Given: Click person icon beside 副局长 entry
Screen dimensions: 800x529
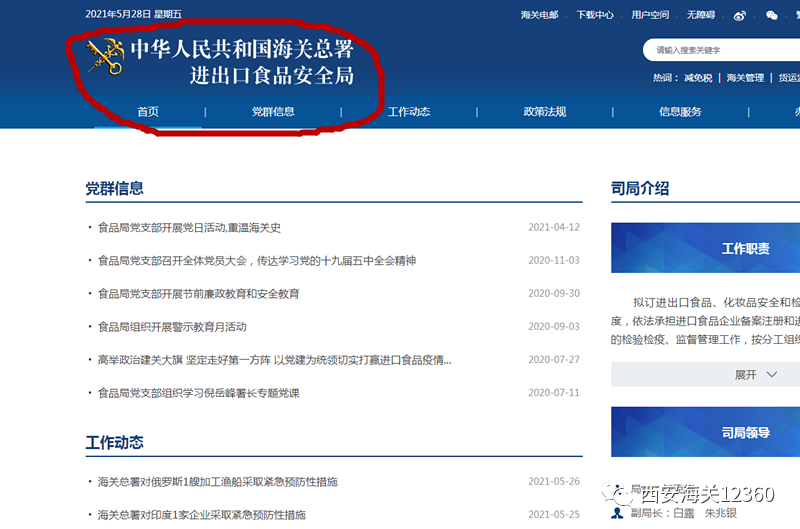Looking at the screenshot, I should (619, 512).
